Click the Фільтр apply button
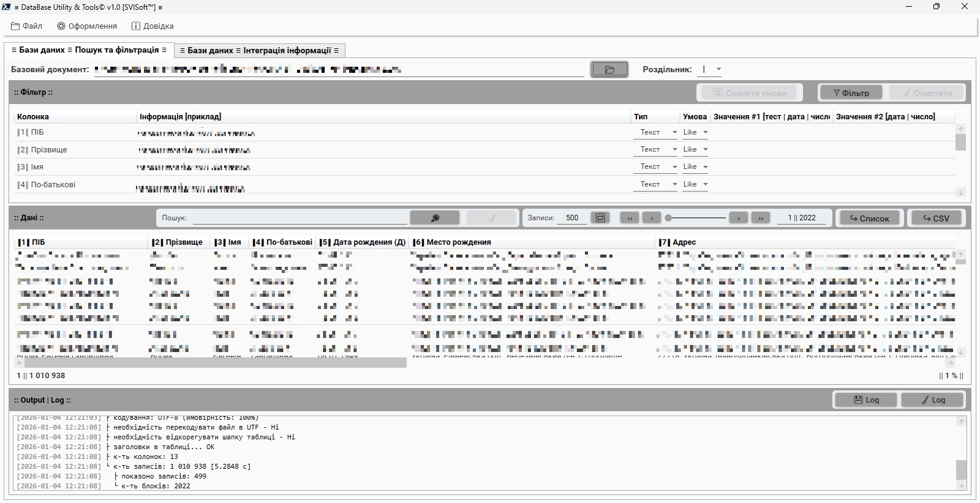 pyautogui.click(x=851, y=93)
